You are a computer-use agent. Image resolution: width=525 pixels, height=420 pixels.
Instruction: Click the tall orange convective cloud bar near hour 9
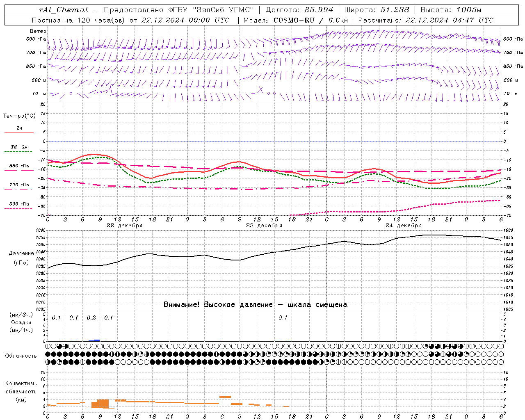coord(103,404)
